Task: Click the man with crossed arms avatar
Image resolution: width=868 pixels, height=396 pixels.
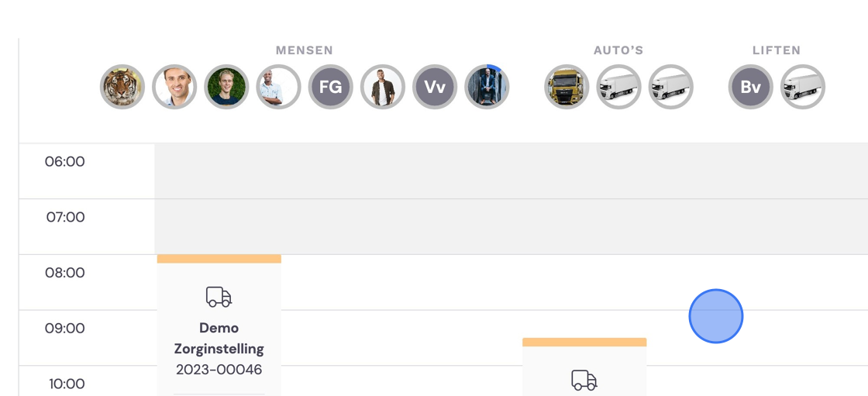Action: pyautogui.click(x=278, y=87)
